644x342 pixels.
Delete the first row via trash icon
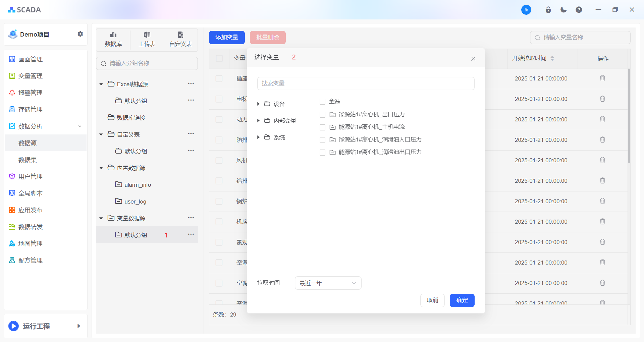[x=602, y=78]
